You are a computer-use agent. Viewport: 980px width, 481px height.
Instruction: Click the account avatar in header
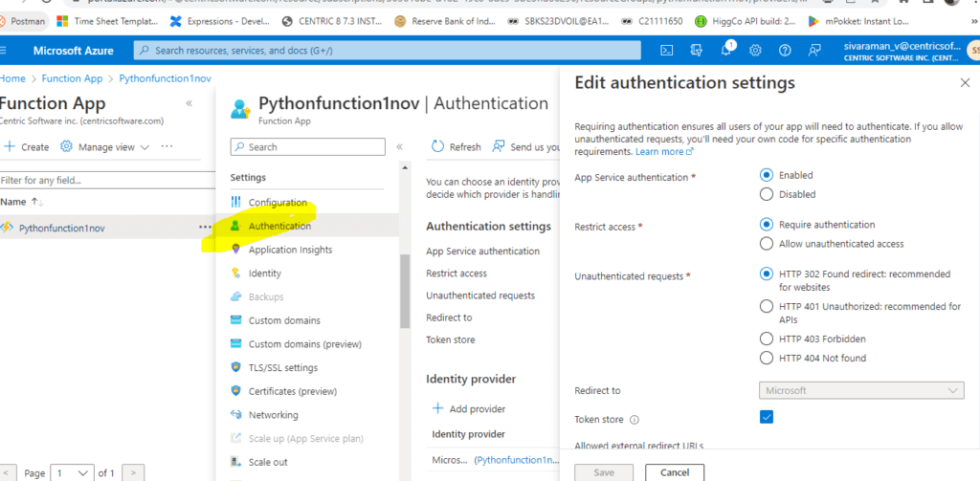point(972,51)
